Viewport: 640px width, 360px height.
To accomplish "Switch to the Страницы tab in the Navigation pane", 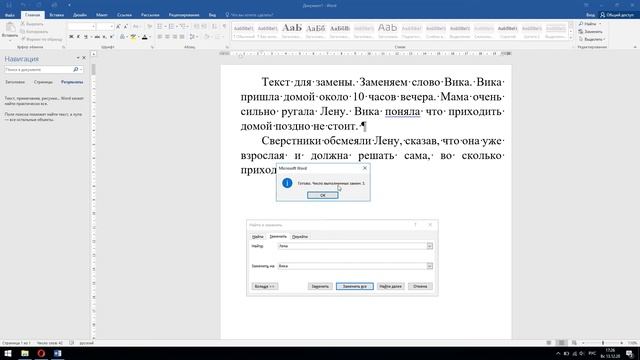I will pos(43,82).
